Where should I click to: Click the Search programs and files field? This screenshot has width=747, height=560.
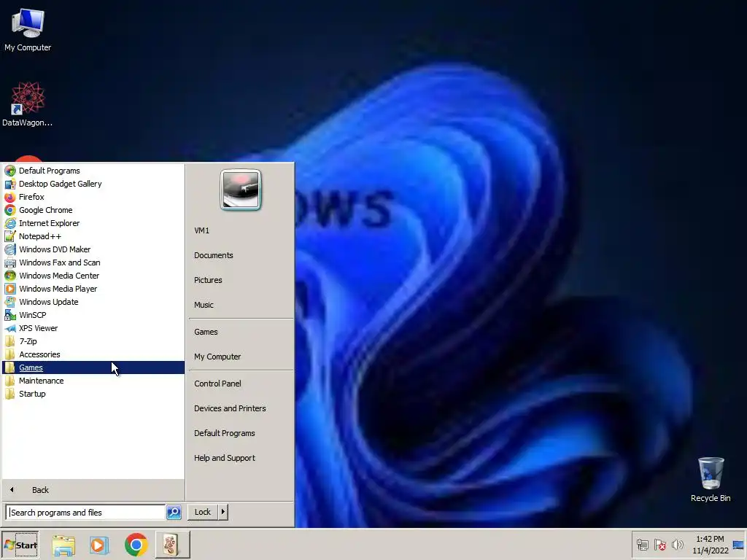coord(86,513)
